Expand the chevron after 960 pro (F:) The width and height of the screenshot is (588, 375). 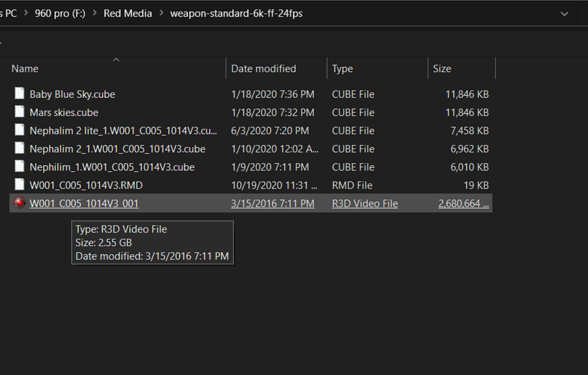click(x=94, y=13)
